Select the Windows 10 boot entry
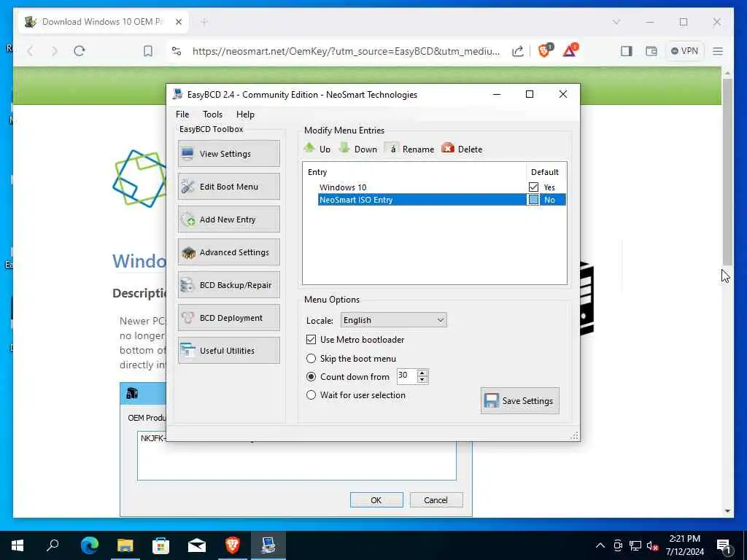747x560 pixels. pyautogui.click(x=343, y=187)
